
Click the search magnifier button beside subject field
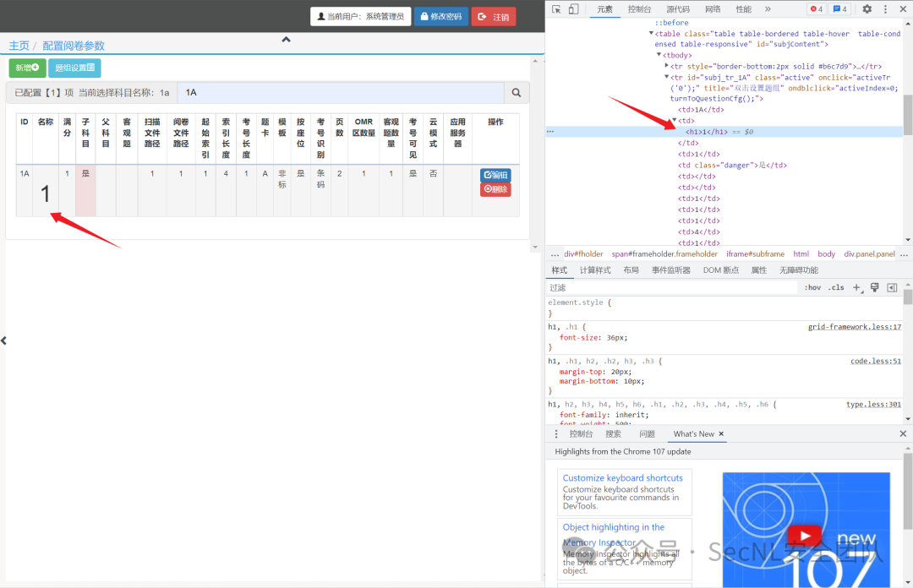click(x=516, y=92)
